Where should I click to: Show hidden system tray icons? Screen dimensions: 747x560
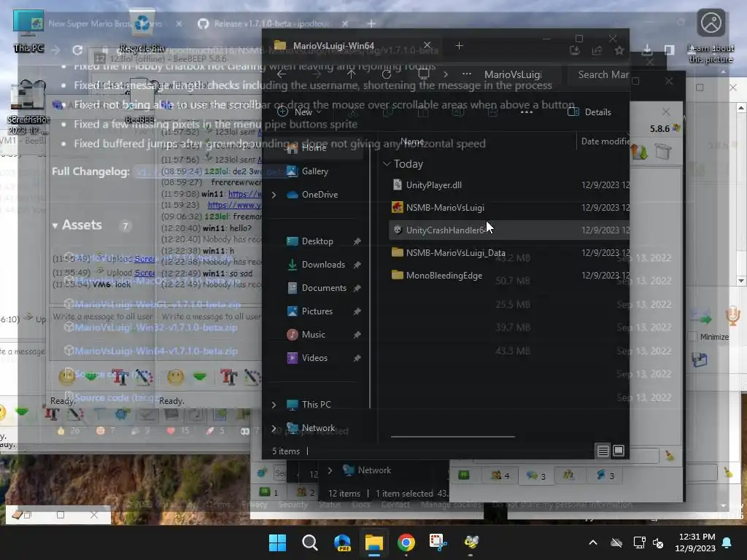(x=593, y=542)
